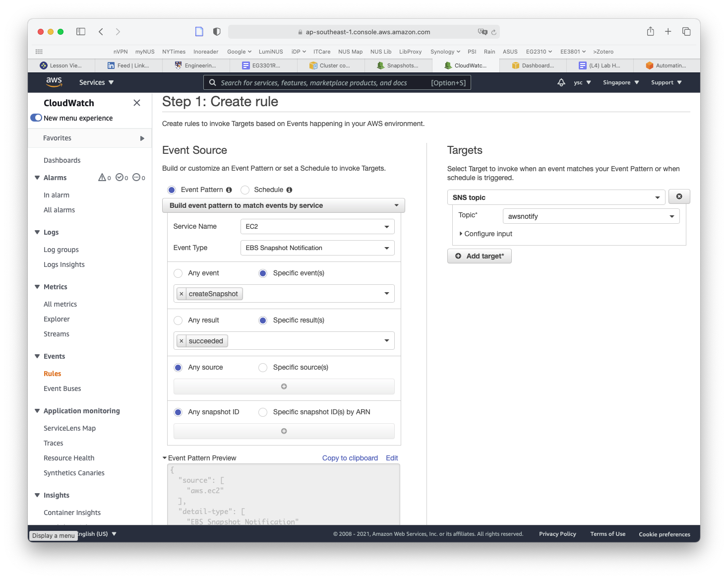728x579 pixels.
Task: Open the Service Name EC2 dropdown
Action: pyautogui.click(x=317, y=227)
